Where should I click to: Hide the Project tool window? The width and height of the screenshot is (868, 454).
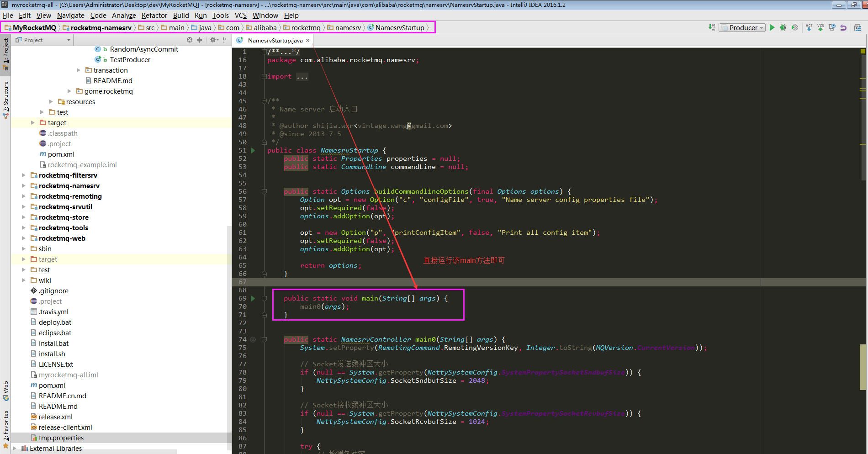pos(225,40)
